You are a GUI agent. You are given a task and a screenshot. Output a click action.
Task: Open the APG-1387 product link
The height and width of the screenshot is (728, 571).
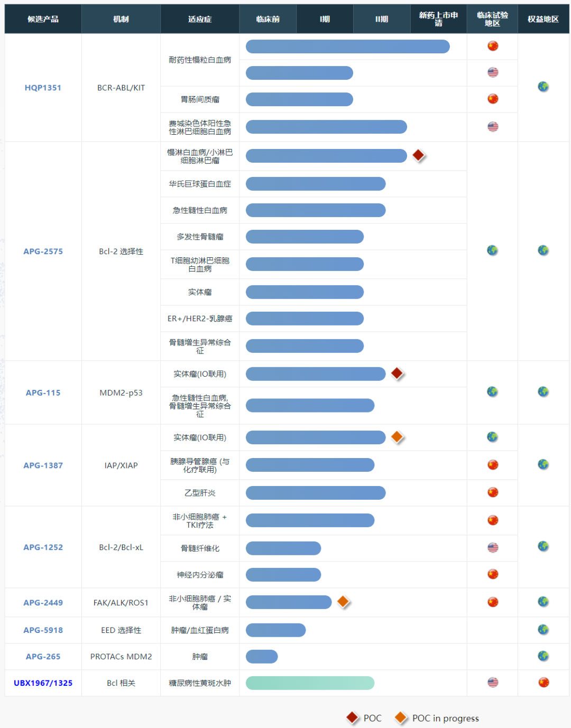43,465
